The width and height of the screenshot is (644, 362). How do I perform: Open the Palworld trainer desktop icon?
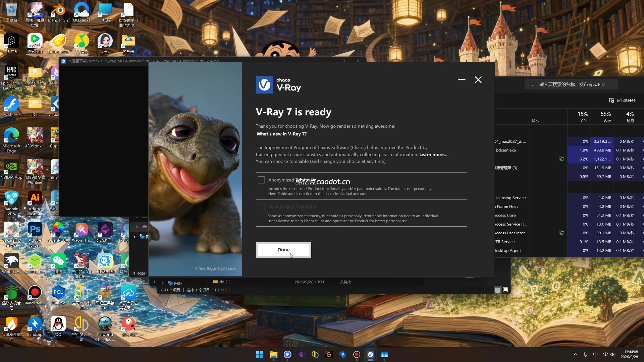click(x=105, y=329)
